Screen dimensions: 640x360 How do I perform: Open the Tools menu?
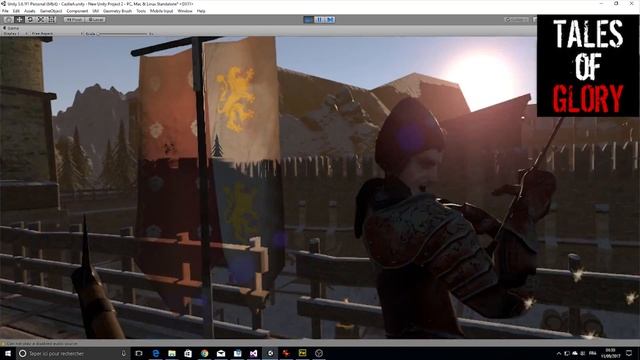[x=141, y=11]
